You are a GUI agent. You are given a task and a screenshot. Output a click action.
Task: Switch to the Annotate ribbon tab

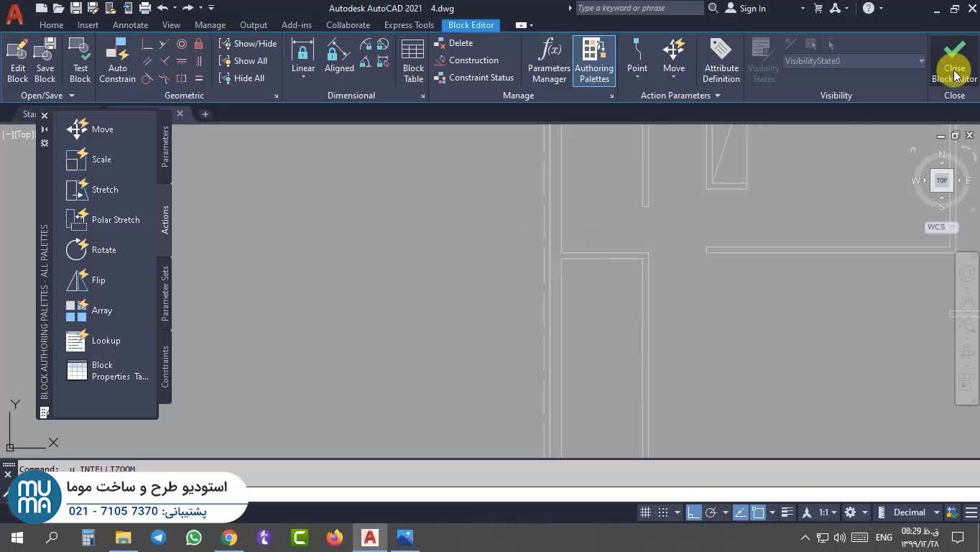tap(130, 25)
